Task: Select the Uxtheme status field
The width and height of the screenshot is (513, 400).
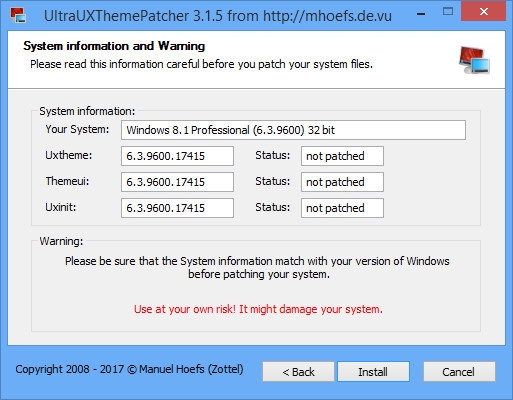Action: (x=342, y=156)
